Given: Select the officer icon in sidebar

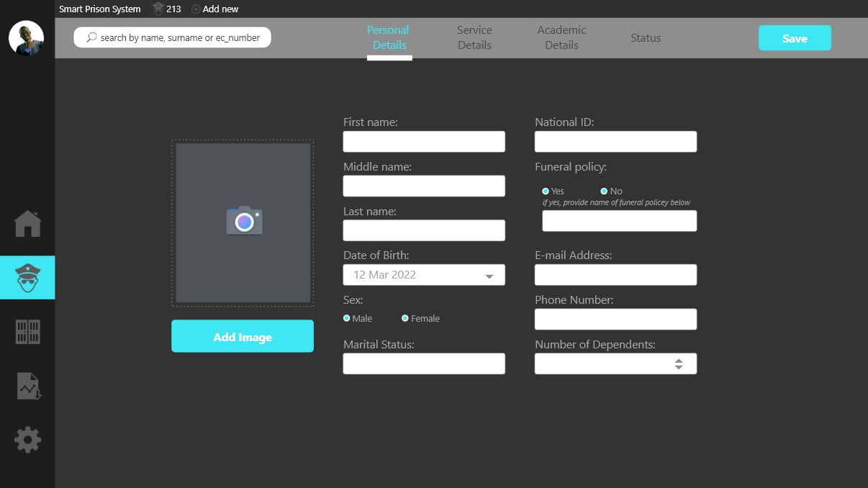Looking at the screenshot, I should tap(27, 277).
